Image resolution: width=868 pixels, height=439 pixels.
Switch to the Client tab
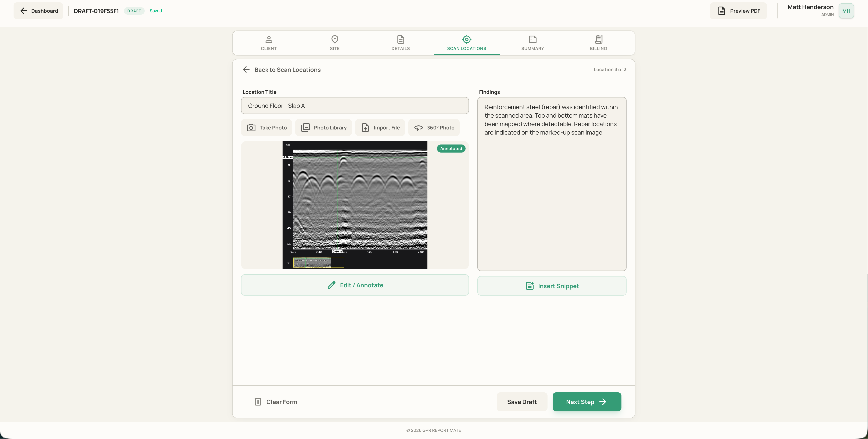(269, 43)
